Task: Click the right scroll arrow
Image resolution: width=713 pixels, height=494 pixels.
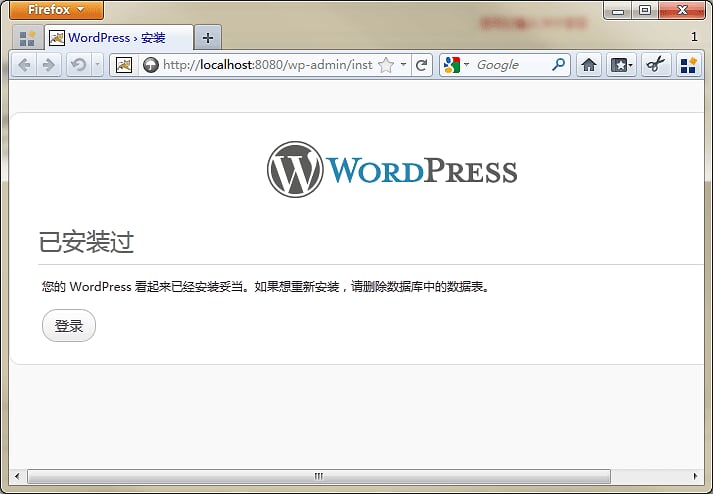Action: coord(695,476)
